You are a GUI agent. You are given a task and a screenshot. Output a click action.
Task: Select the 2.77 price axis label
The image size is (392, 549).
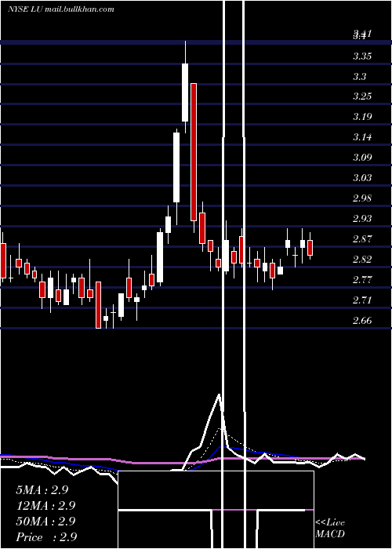pyautogui.click(x=362, y=280)
